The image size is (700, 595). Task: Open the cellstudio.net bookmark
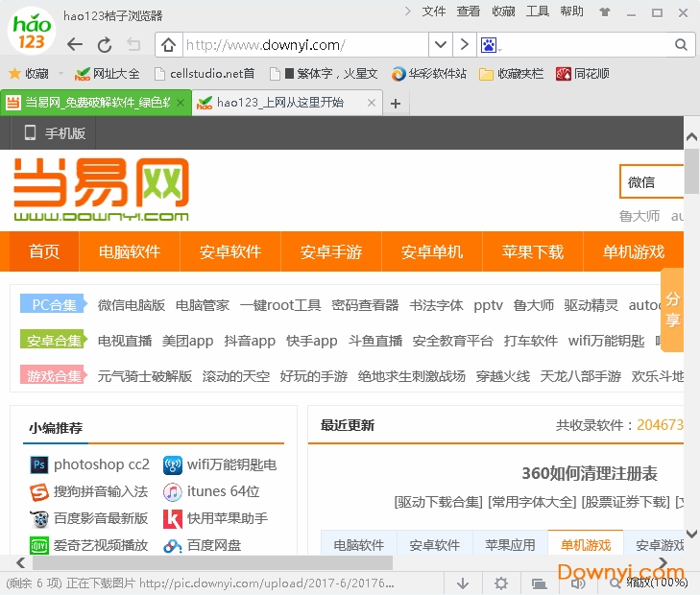pyautogui.click(x=204, y=73)
